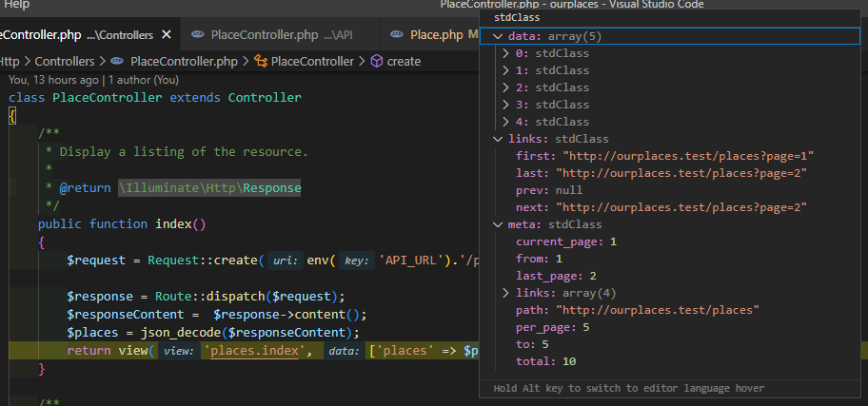Screen dimensions: 868x406
Task: Click class symbol icon before PlaceController breadcrumb
Action: point(261,62)
